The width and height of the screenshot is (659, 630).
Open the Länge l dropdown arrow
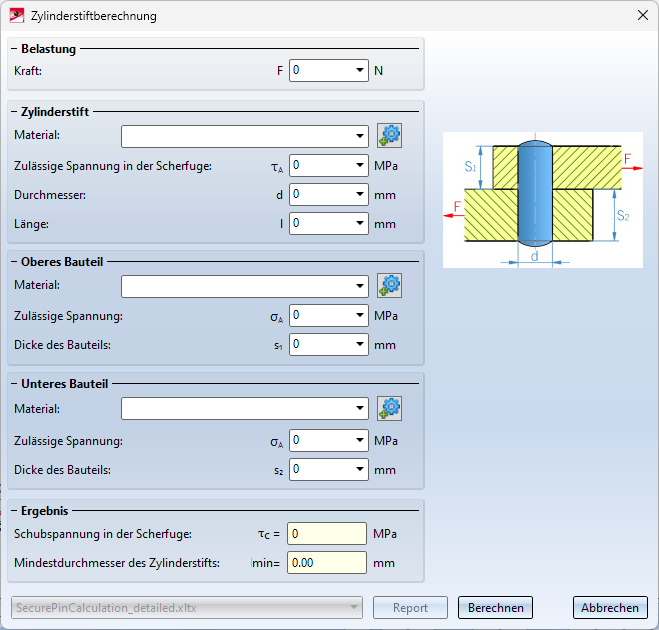(360, 223)
